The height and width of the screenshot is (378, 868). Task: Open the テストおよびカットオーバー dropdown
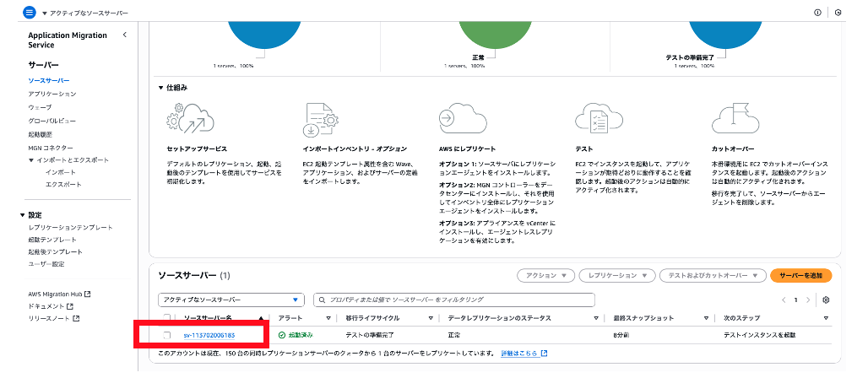[712, 276]
